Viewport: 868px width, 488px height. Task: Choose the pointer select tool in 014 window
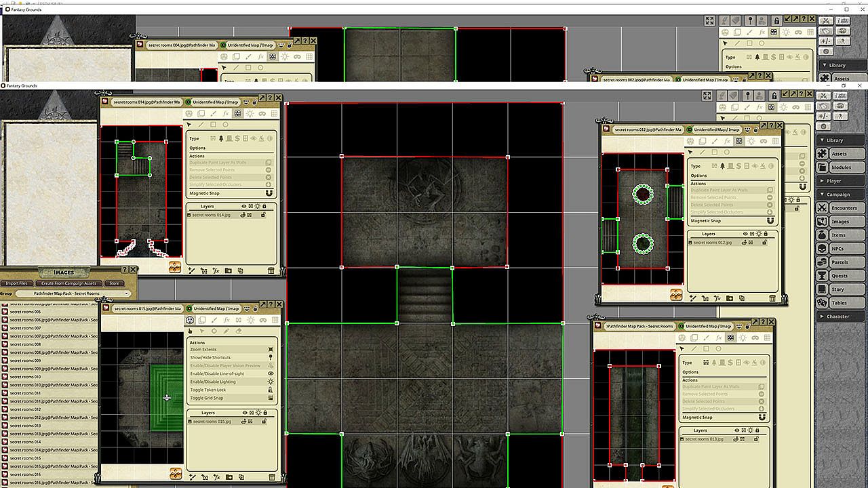point(189,125)
